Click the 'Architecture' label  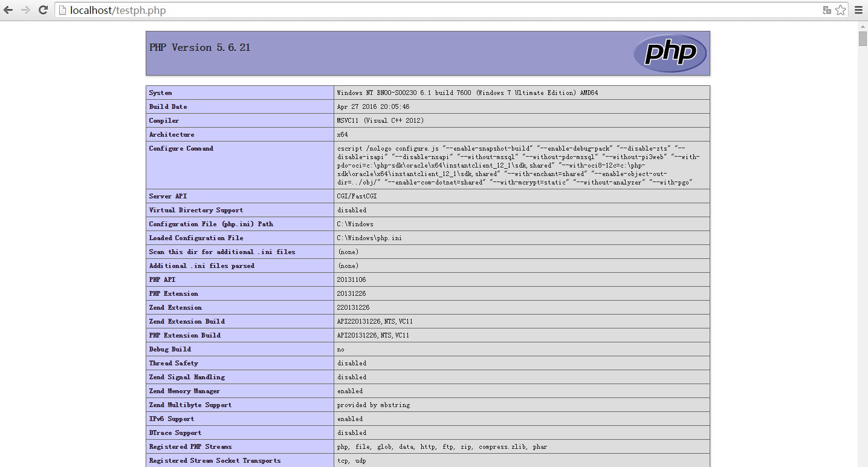[x=172, y=134]
